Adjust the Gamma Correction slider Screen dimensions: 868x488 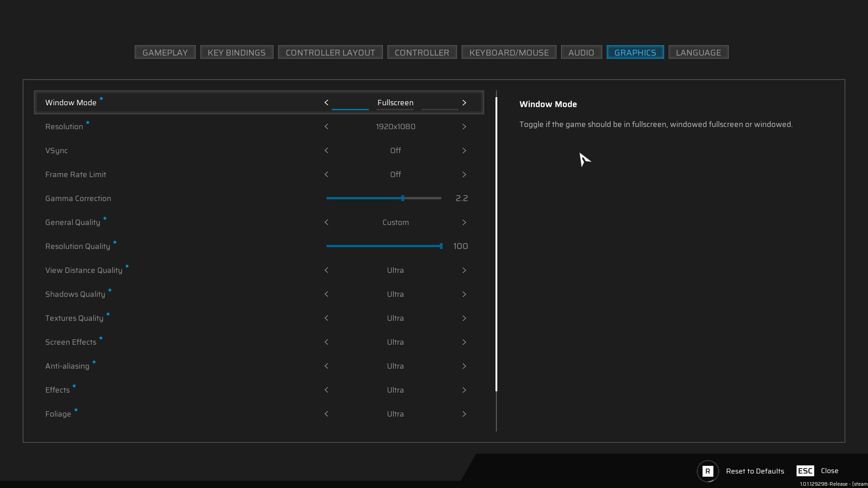tap(383, 198)
